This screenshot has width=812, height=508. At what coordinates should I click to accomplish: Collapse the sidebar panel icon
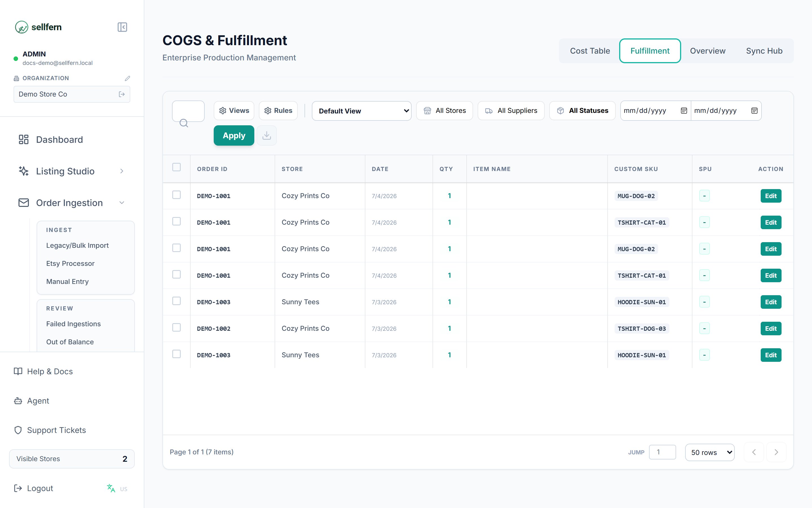(122, 27)
